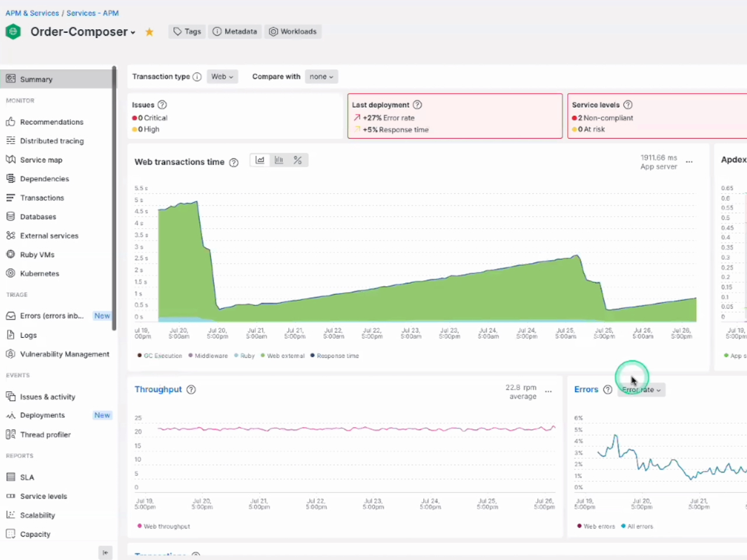Click the Service levels card help icon
747x560 pixels.
(628, 105)
